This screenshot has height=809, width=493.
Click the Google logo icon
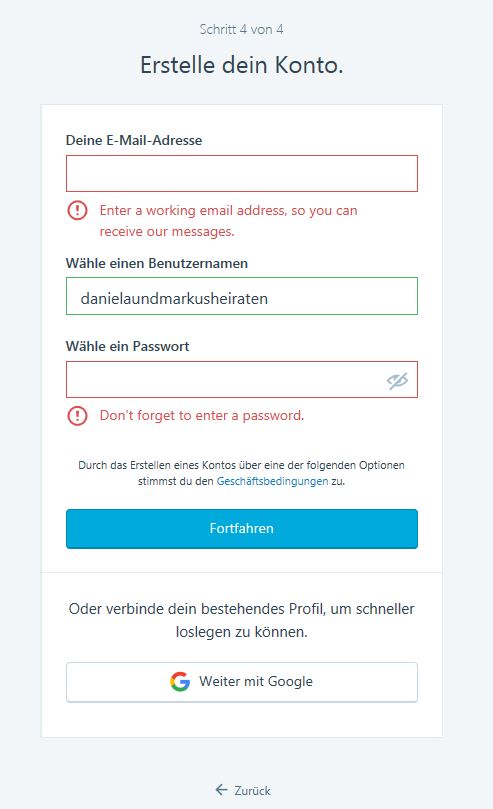point(180,682)
